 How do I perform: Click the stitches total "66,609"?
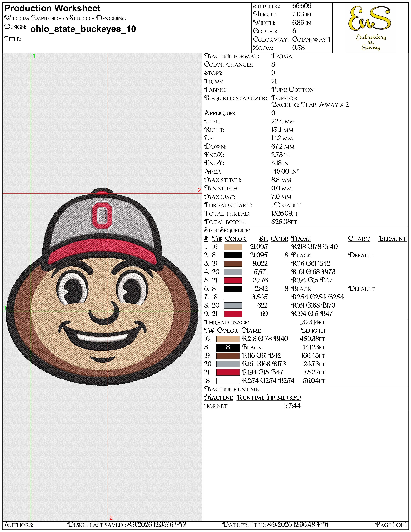(x=302, y=6)
